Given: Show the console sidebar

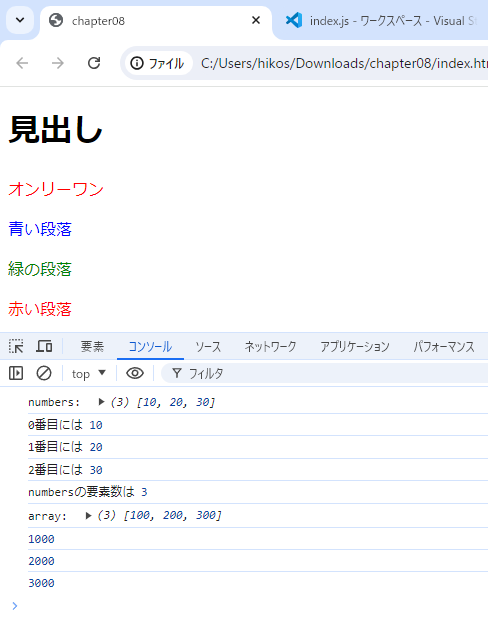Looking at the screenshot, I should (x=16, y=373).
